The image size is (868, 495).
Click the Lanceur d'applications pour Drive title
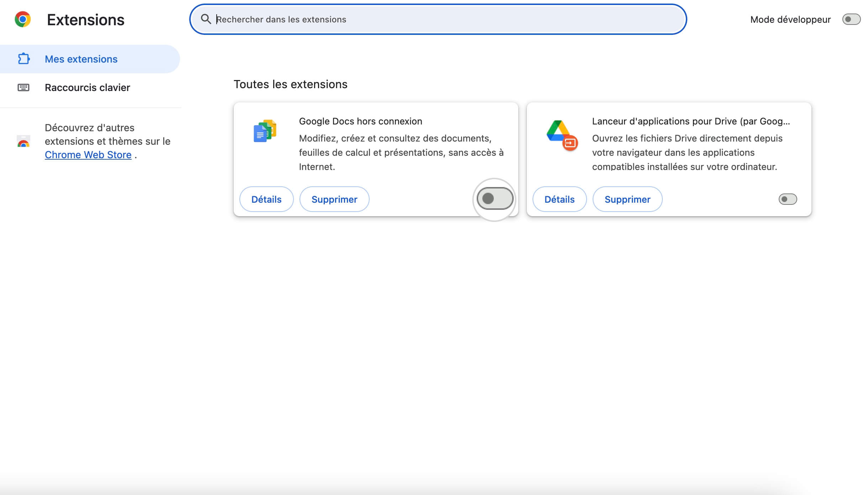point(691,121)
